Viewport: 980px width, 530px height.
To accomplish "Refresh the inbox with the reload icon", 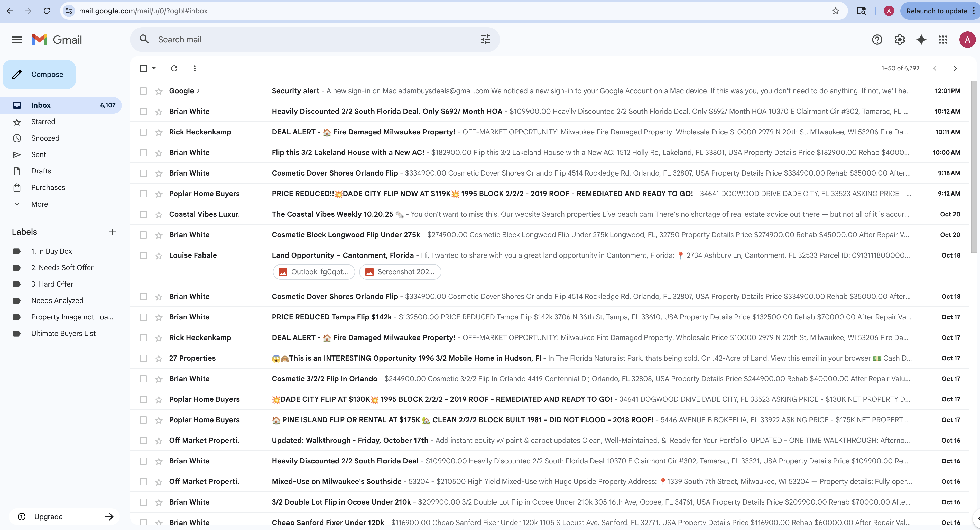I will click(x=174, y=68).
